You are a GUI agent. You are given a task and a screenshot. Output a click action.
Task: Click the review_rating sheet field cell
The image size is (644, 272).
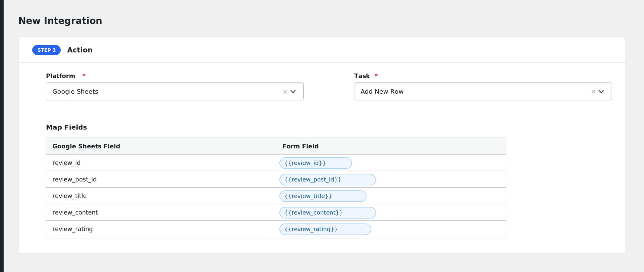click(x=161, y=229)
